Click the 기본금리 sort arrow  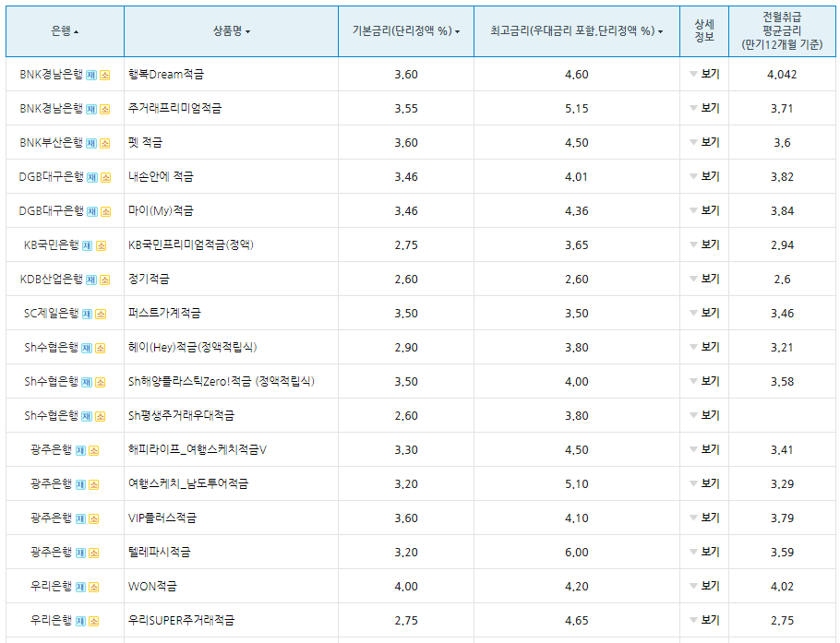coord(458,32)
